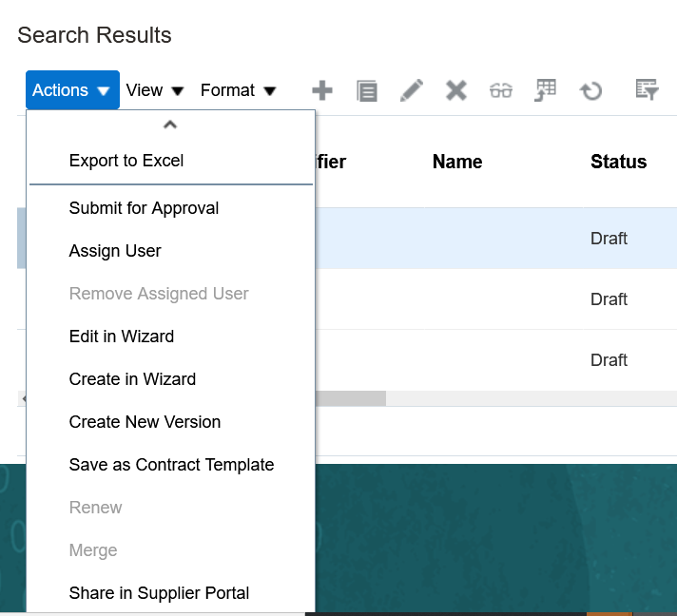Viewport: 677px width, 616px height.
Task: Click the Query By Example filter icon
Action: 648,90
